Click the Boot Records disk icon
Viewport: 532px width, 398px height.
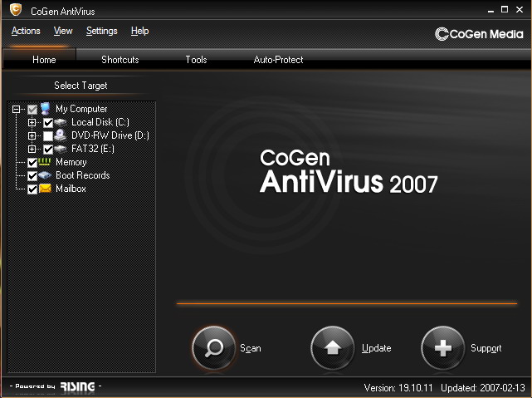click(x=45, y=175)
